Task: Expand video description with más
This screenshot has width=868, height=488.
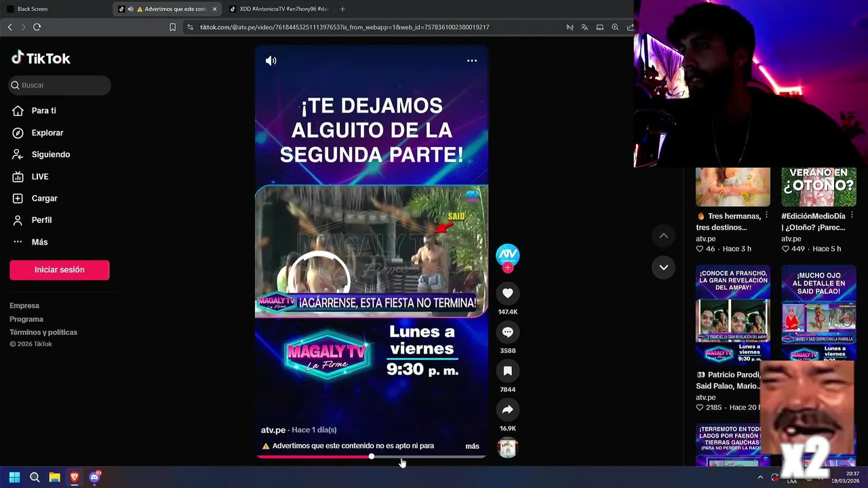Action: pyautogui.click(x=472, y=446)
